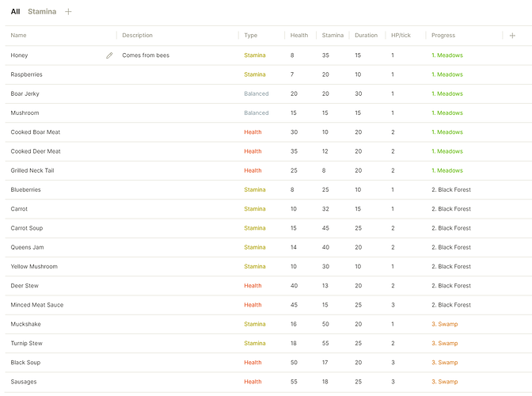
Task: Add a new view with plus icon beside Stamina tab
Action: click(x=68, y=12)
